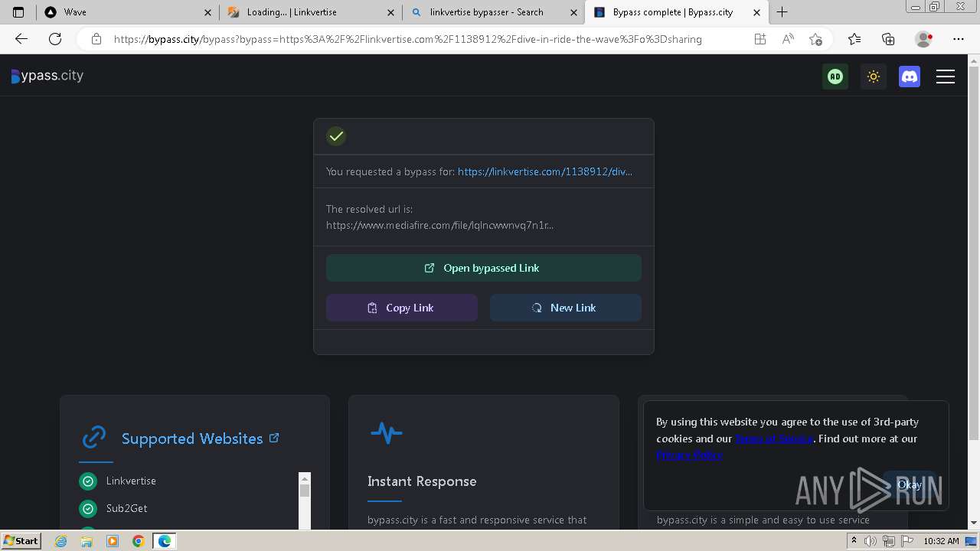Open Internet Explorer from taskbar

tap(60, 541)
